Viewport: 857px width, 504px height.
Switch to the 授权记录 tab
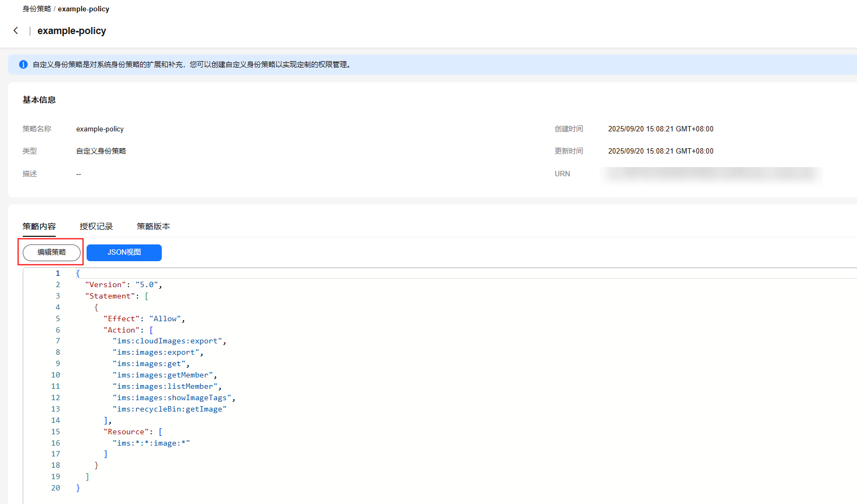[x=96, y=227]
